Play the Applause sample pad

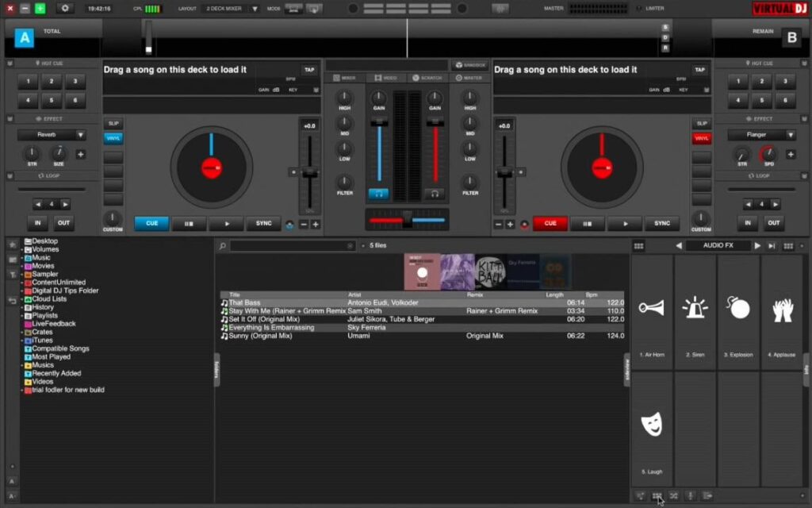click(782, 310)
